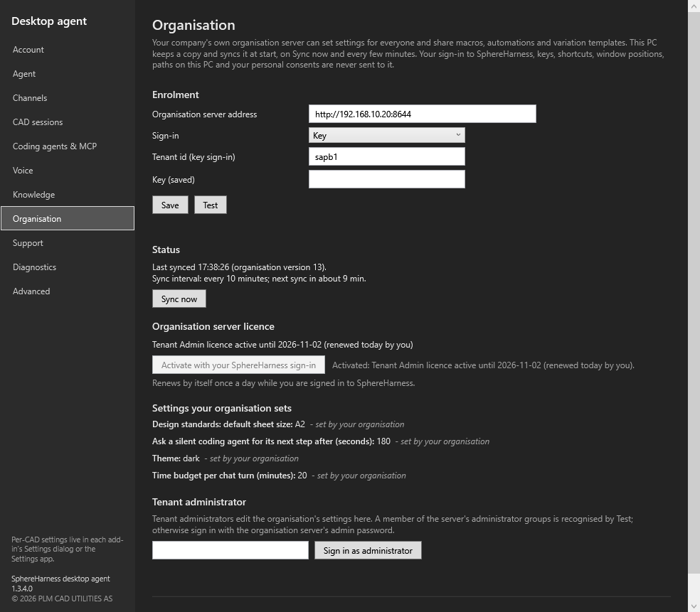Click 'Settings your organisation sets' heading

click(222, 408)
